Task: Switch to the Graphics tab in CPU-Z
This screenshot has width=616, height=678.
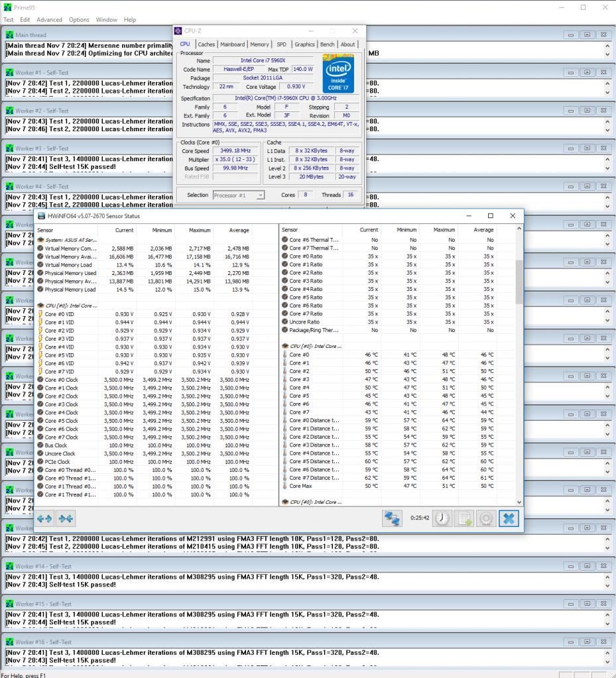Action: pyautogui.click(x=304, y=44)
